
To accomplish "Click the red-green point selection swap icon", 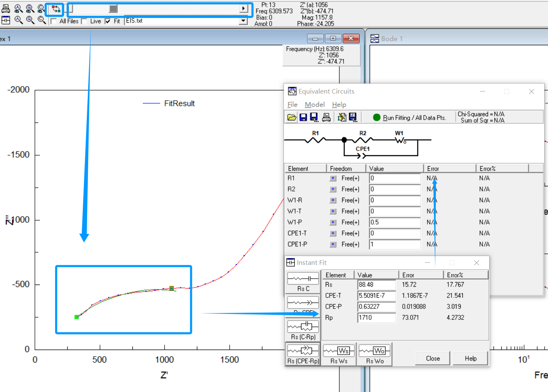I will click(56, 9).
